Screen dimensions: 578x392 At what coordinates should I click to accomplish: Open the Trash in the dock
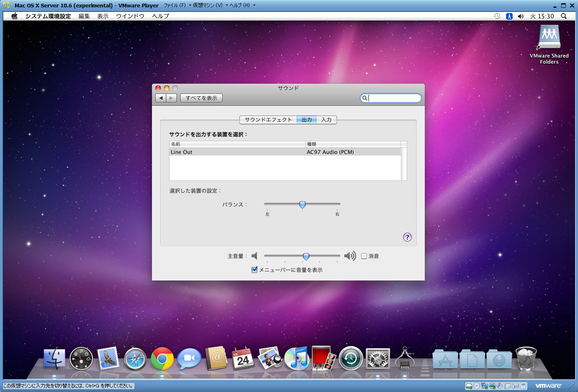[526, 359]
